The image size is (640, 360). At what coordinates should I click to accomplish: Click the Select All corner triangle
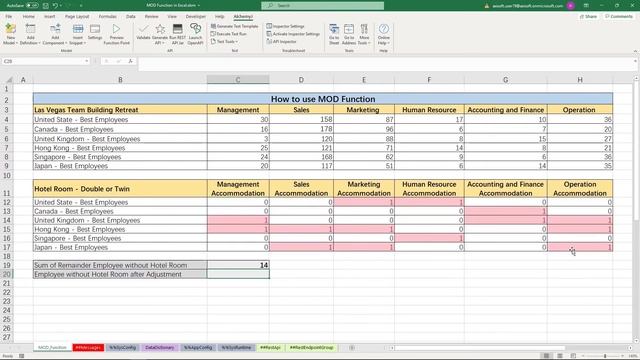(x=8, y=80)
